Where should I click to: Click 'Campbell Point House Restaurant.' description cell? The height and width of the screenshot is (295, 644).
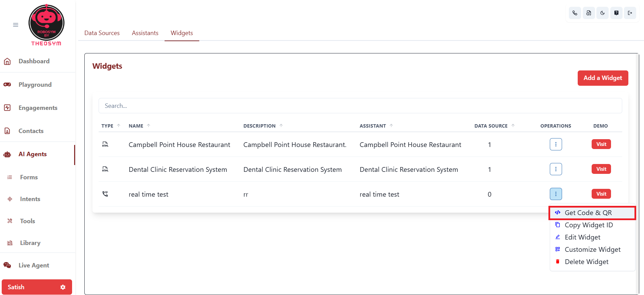pyautogui.click(x=295, y=145)
